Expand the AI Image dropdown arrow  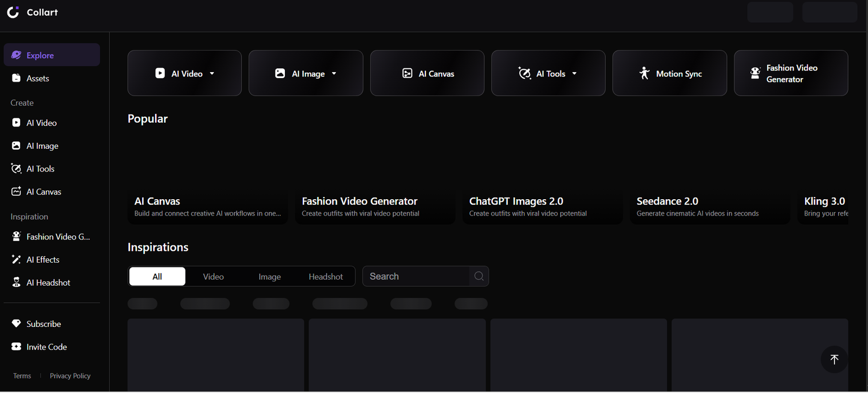(334, 73)
